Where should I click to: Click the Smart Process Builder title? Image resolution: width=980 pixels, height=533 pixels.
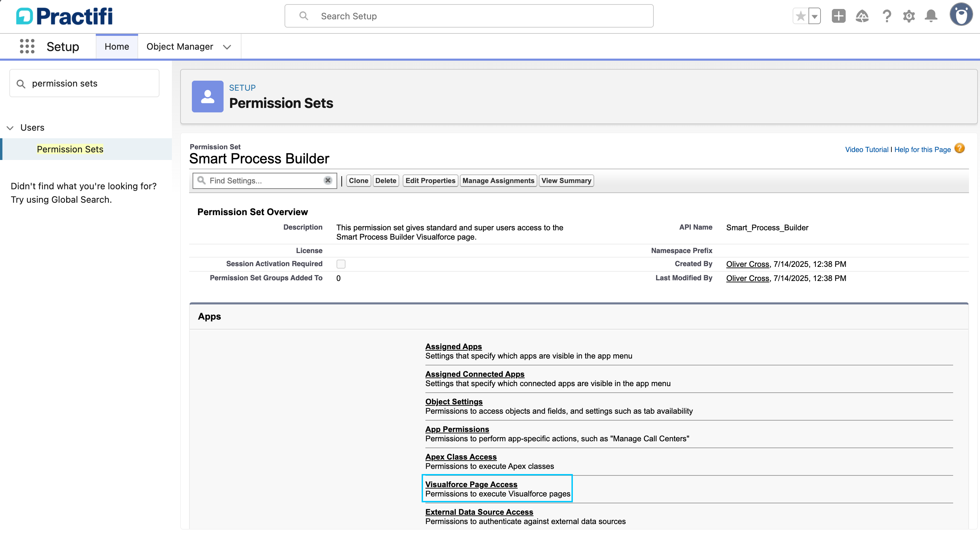259,158
